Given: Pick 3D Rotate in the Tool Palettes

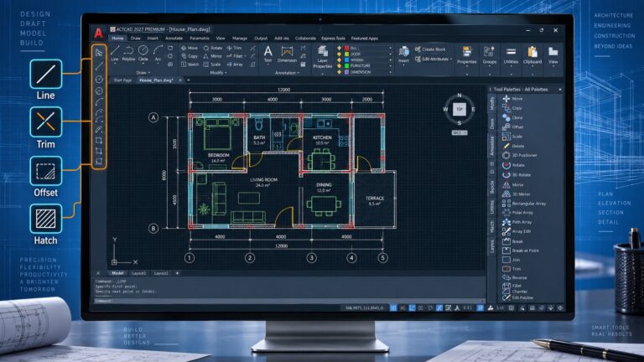Looking at the screenshot, I should 517,175.
